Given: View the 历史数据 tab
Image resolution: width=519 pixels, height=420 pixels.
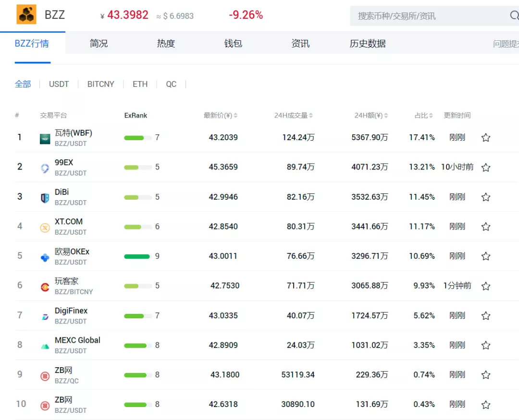Looking at the screenshot, I should 368,43.
